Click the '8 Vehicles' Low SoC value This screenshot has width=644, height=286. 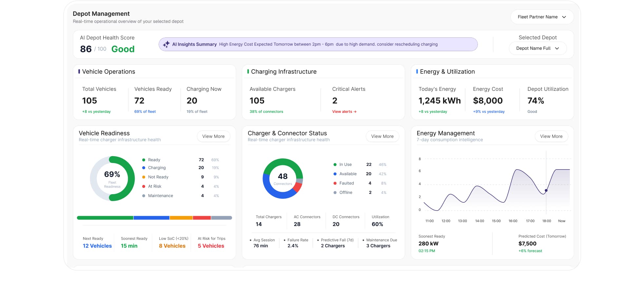coord(172,246)
